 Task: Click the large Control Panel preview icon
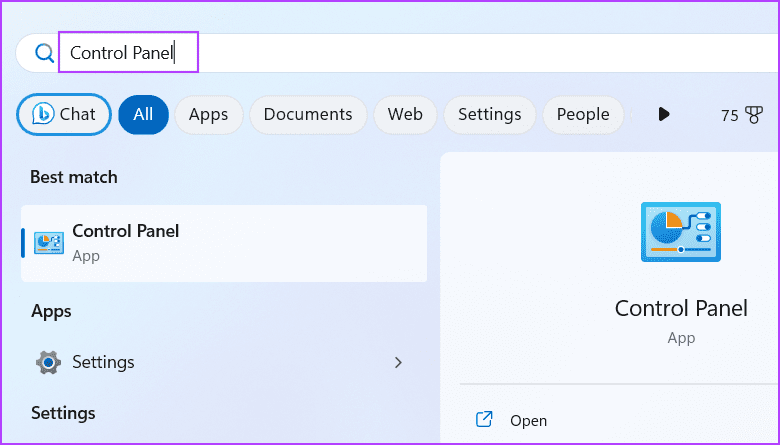(680, 233)
